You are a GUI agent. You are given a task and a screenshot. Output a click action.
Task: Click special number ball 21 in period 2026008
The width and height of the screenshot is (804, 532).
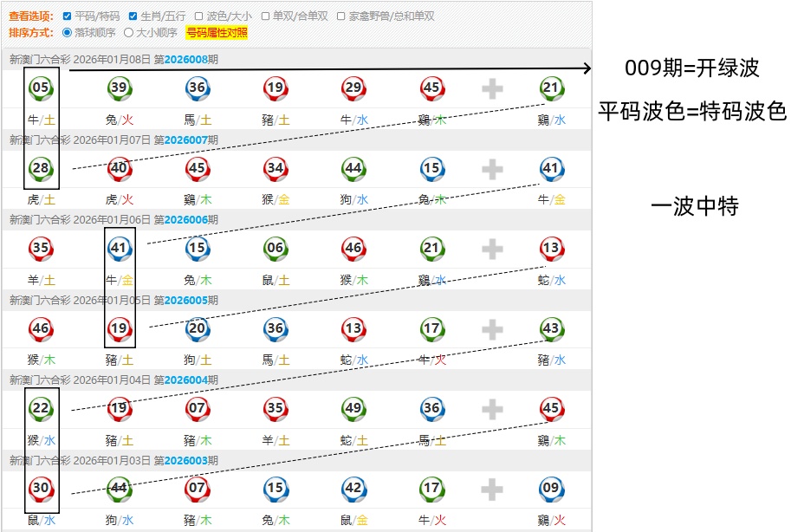[551, 88]
